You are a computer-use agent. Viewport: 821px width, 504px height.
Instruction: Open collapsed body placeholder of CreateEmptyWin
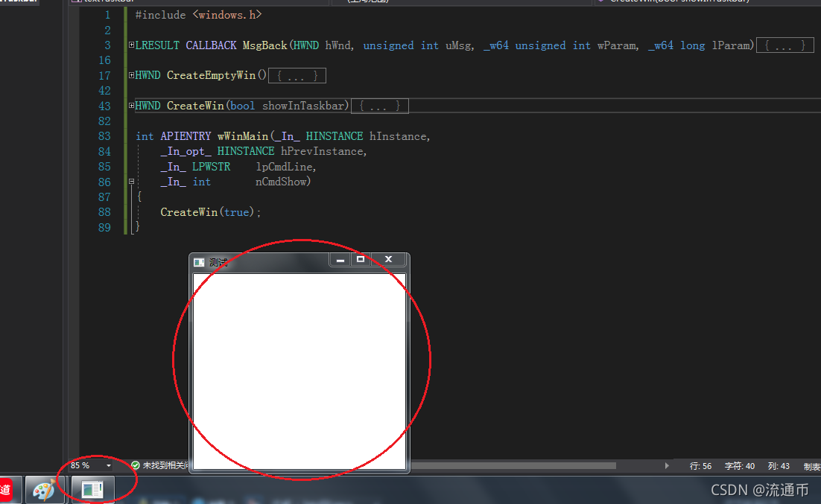point(297,76)
